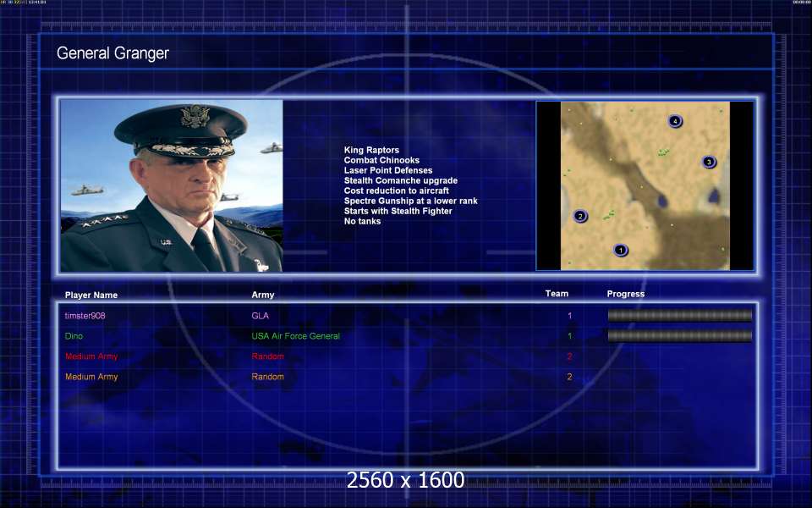Image resolution: width=812 pixels, height=508 pixels.
Task: Click the 'General Granger' title text
Action: point(112,52)
